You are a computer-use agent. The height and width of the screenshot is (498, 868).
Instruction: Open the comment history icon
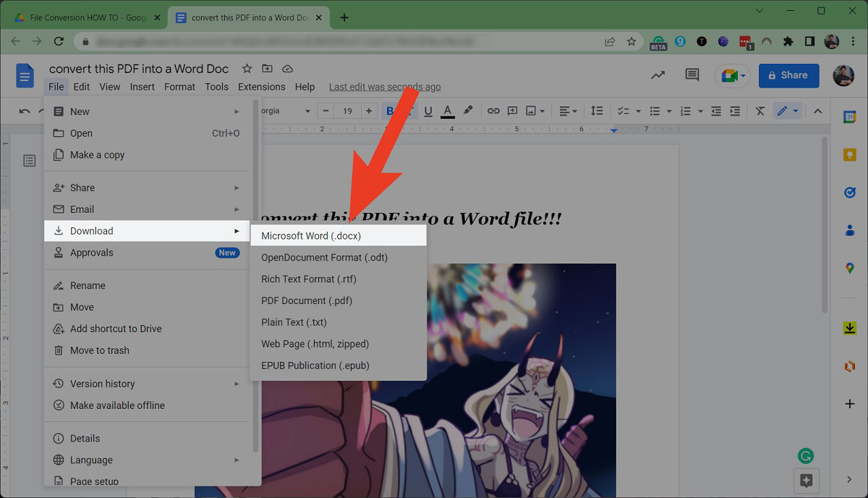(x=692, y=75)
